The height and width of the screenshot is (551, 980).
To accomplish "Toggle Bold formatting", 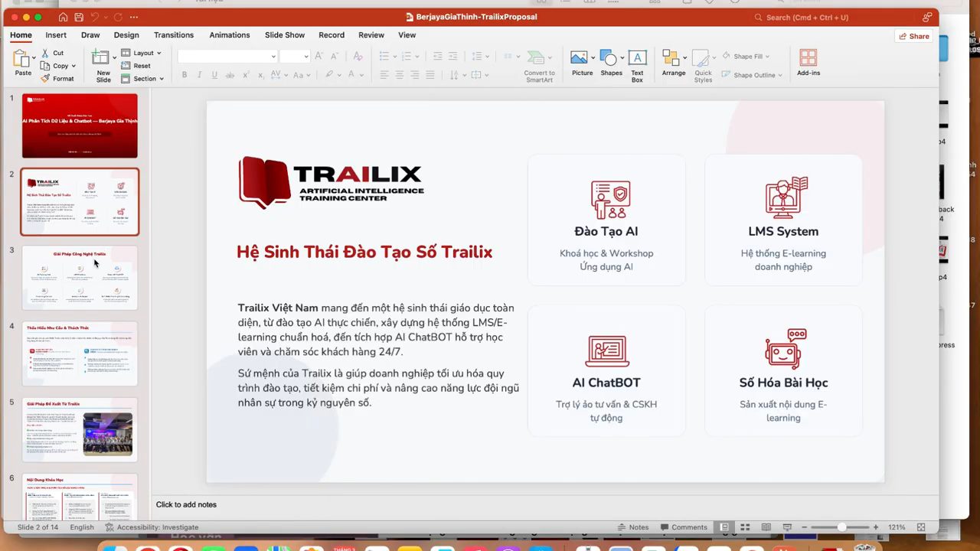I will 185,75.
